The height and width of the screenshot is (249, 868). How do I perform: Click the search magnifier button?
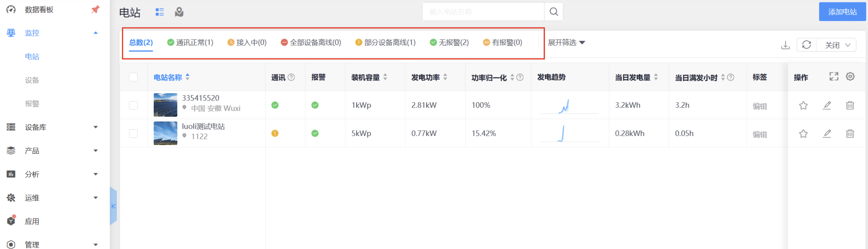pos(553,12)
